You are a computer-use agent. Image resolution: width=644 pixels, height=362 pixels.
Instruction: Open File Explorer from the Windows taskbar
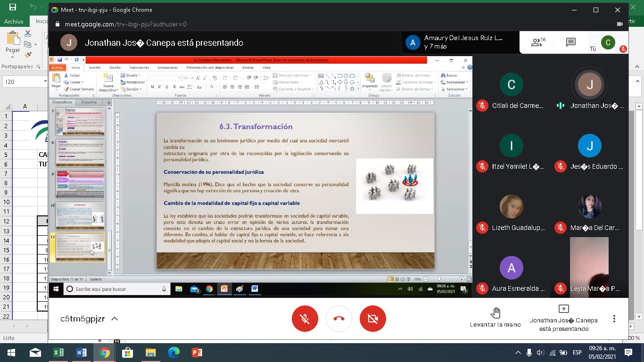click(150, 353)
